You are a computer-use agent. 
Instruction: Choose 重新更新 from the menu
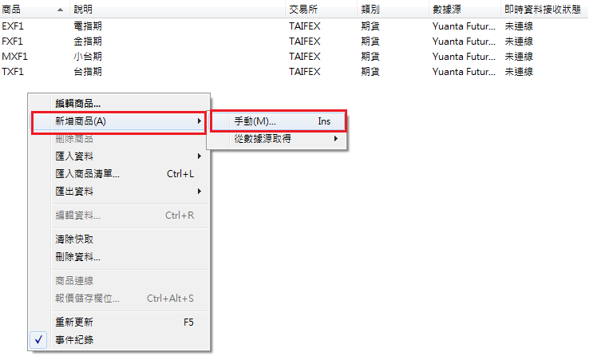(119, 322)
